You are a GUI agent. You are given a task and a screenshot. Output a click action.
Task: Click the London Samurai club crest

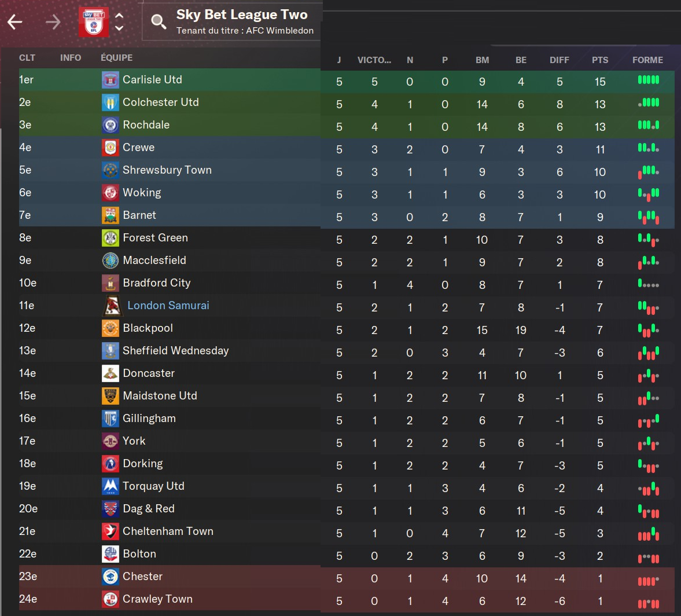112,306
